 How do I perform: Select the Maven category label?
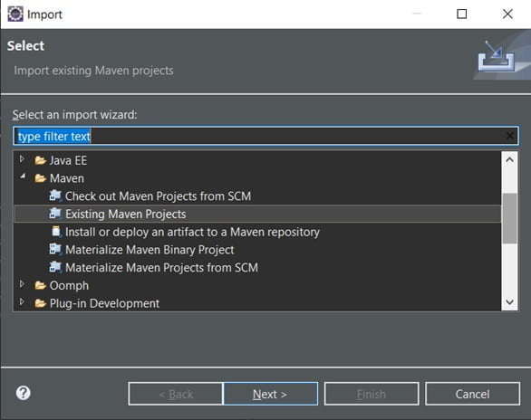click(x=67, y=178)
